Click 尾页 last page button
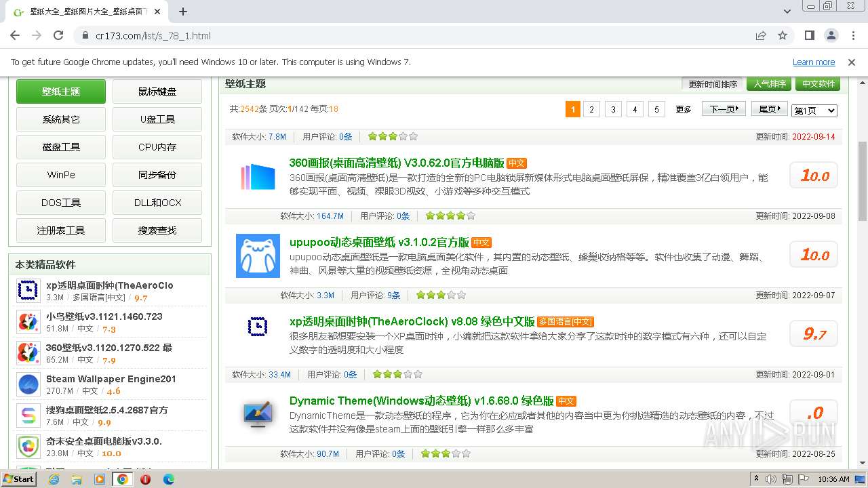Image resolution: width=868 pixels, height=488 pixels. pos(770,109)
